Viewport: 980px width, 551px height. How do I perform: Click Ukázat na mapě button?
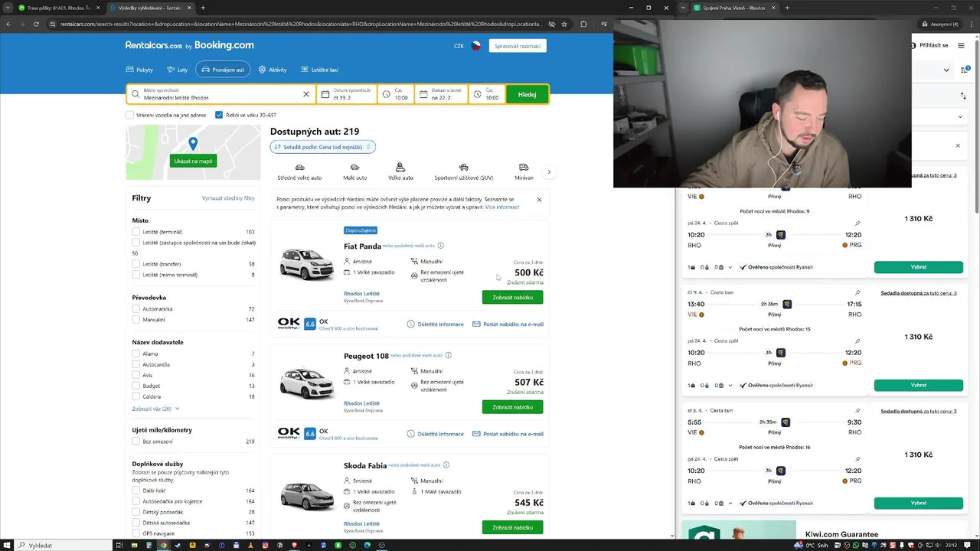[193, 161]
